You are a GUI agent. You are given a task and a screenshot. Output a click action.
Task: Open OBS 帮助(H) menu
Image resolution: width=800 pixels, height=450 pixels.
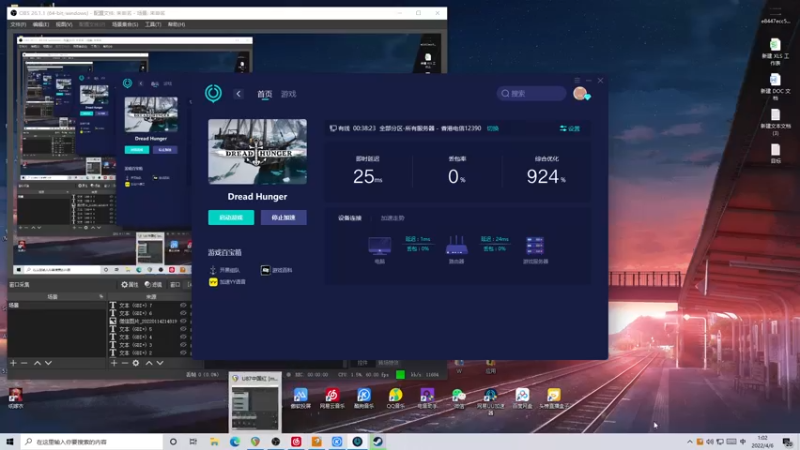point(177,24)
